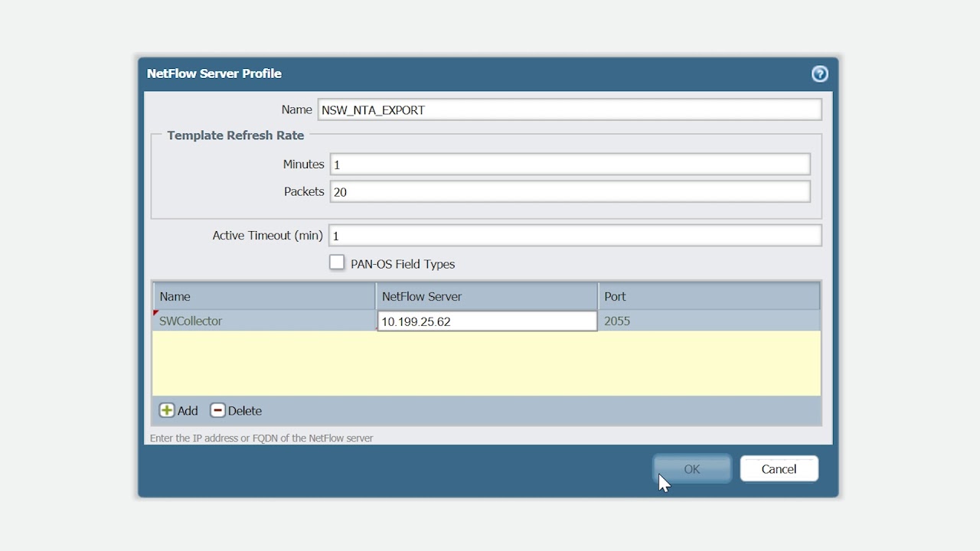Click the PAN-OS Field Types label
This screenshot has width=980, height=551.
[403, 264]
